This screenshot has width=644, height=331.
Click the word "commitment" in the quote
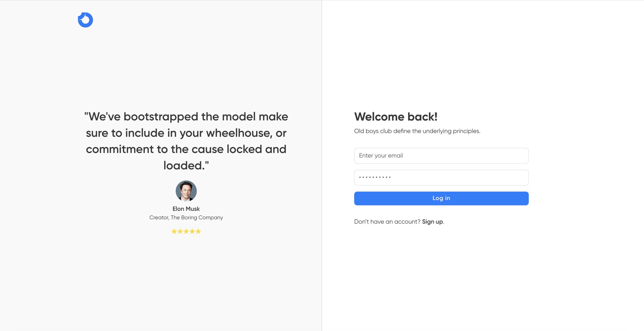pos(120,149)
